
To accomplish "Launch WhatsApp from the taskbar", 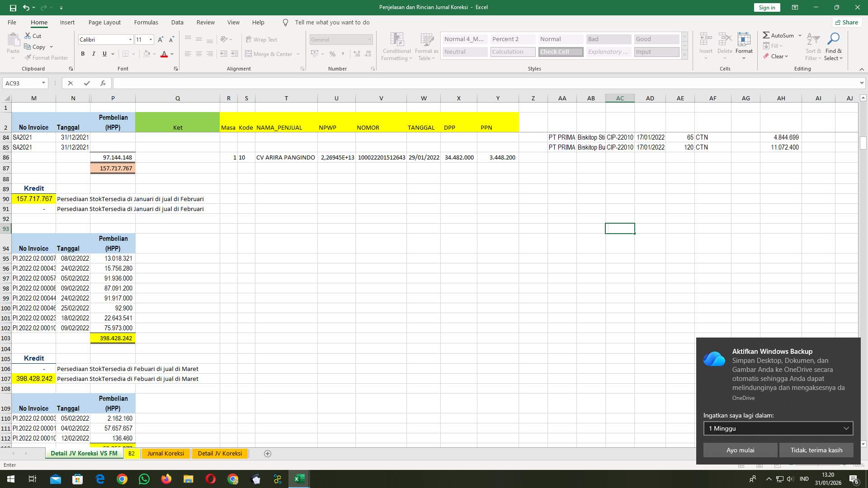I will coord(144,479).
